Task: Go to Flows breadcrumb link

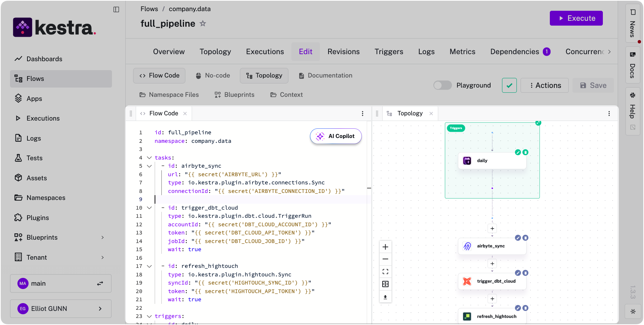Action: point(149,9)
